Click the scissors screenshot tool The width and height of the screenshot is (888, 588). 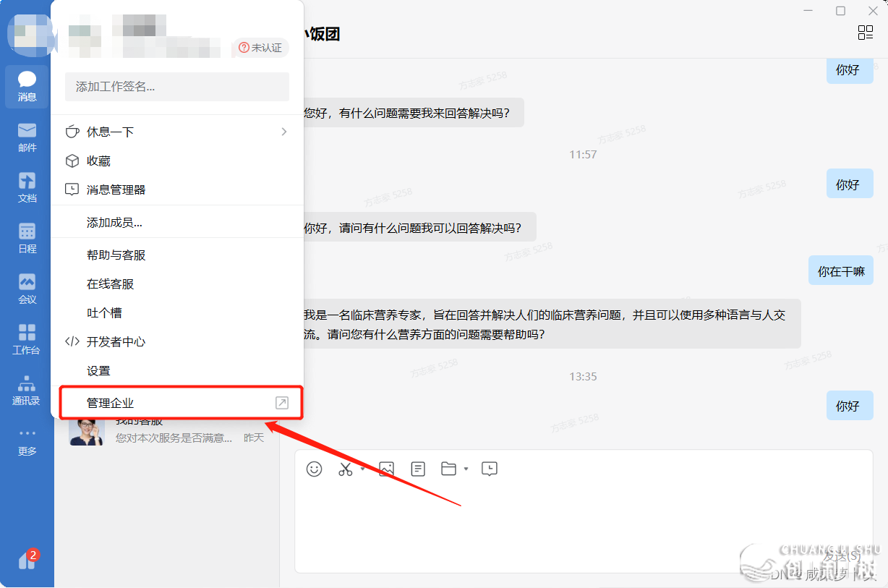(345, 469)
